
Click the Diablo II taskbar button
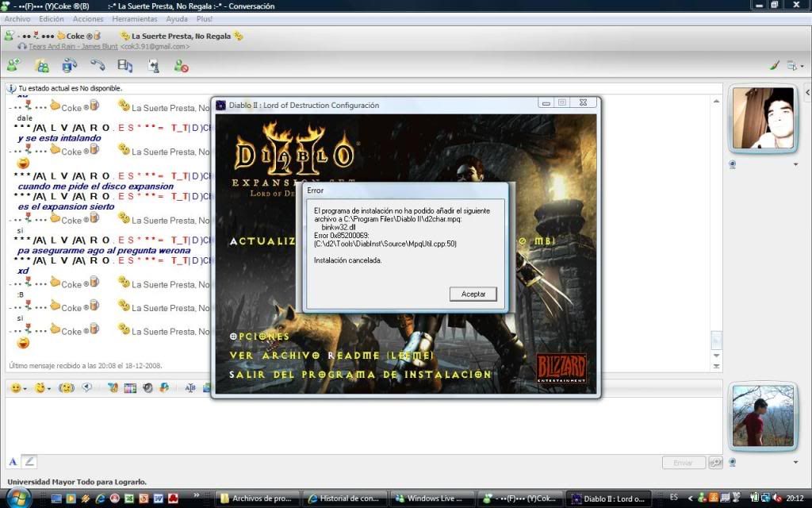tap(609, 498)
